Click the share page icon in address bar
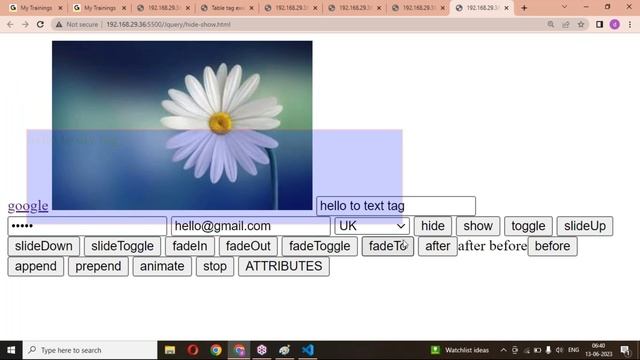 pyautogui.click(x=566, y=24)
